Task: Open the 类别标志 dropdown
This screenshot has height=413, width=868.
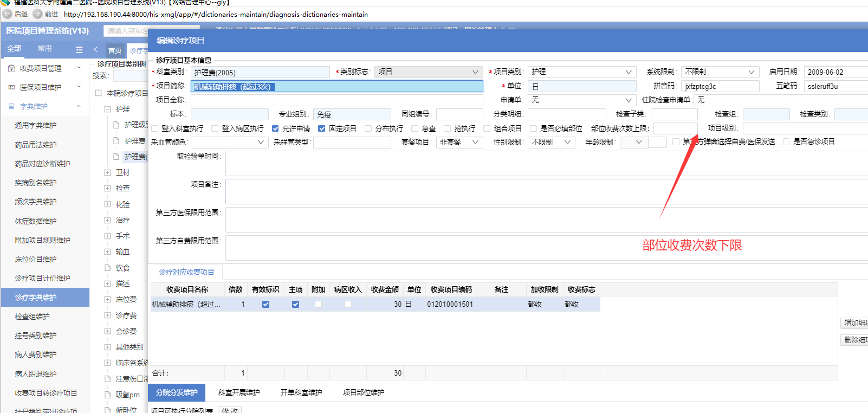Action: [x=427, y=72]
